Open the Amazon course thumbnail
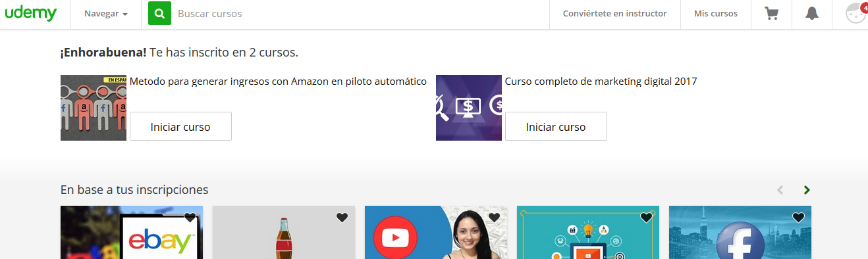The height and width of the screenshot is (259, 868). pos(94,108)
